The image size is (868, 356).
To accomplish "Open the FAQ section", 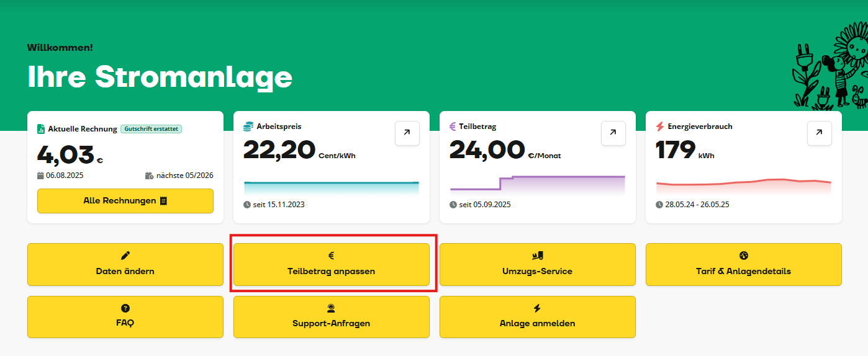I will 125,317.
